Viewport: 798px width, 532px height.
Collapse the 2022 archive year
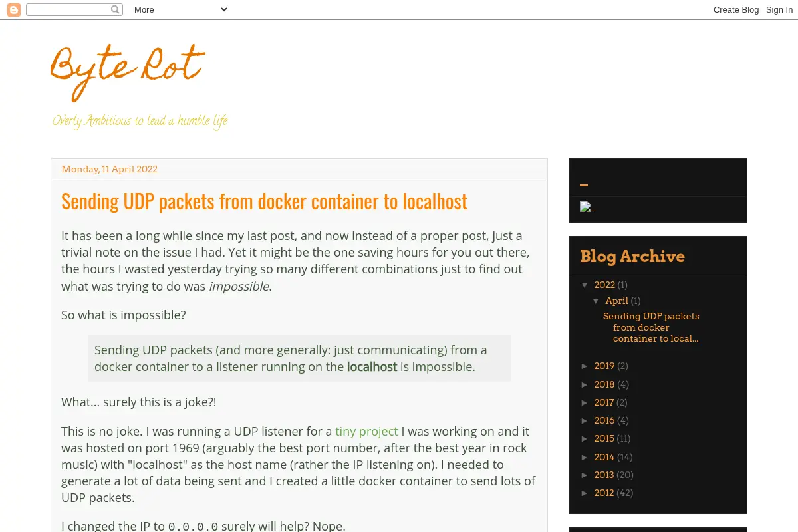point(585,285)
